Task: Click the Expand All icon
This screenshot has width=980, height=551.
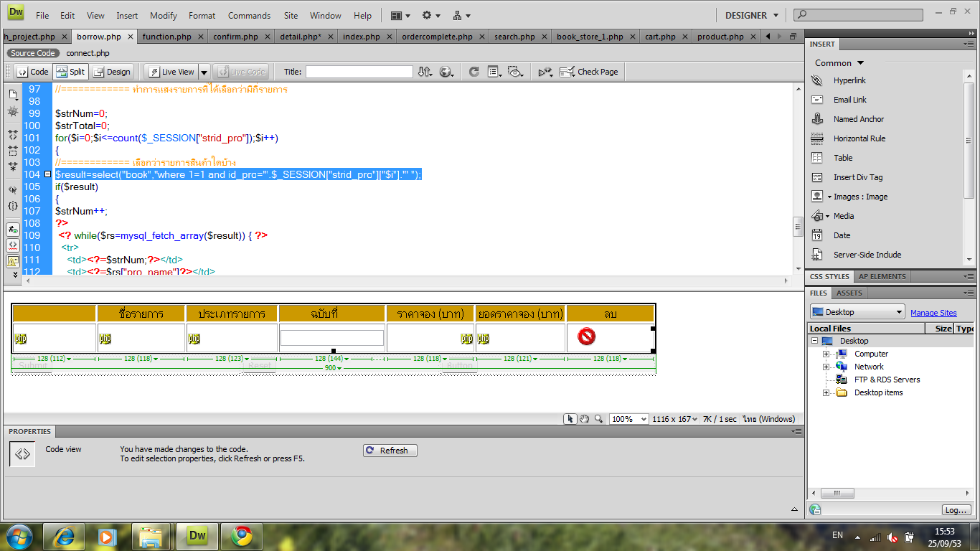Action: (x=13, y=167)
